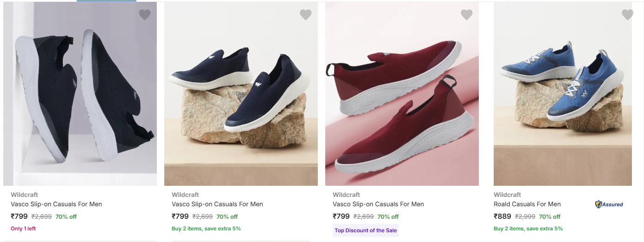Open Roald Casuals For Men link
The width and height of the screenshot is (644, 242).
tap(527, 204)
